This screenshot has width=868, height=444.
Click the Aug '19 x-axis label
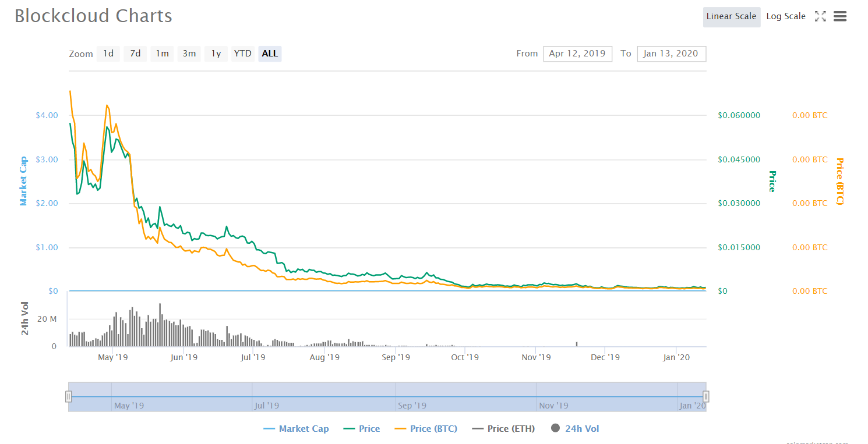click(324, 357)
